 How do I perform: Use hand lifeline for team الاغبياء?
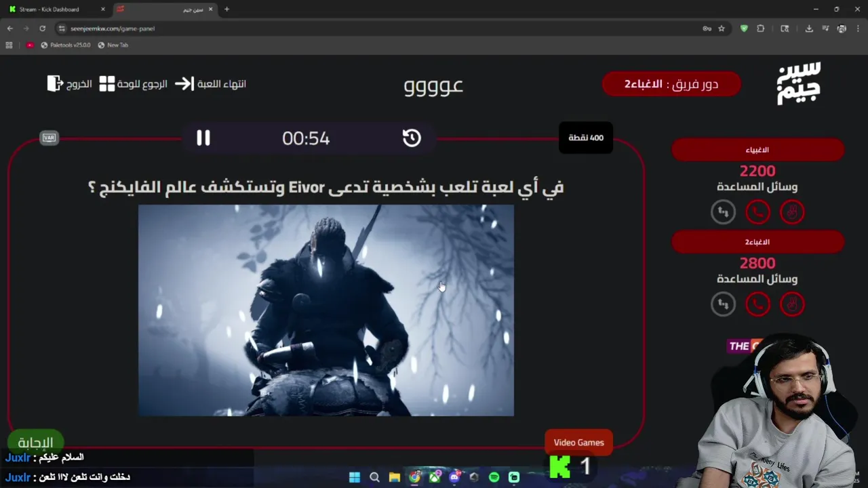(x=792, y=212)
